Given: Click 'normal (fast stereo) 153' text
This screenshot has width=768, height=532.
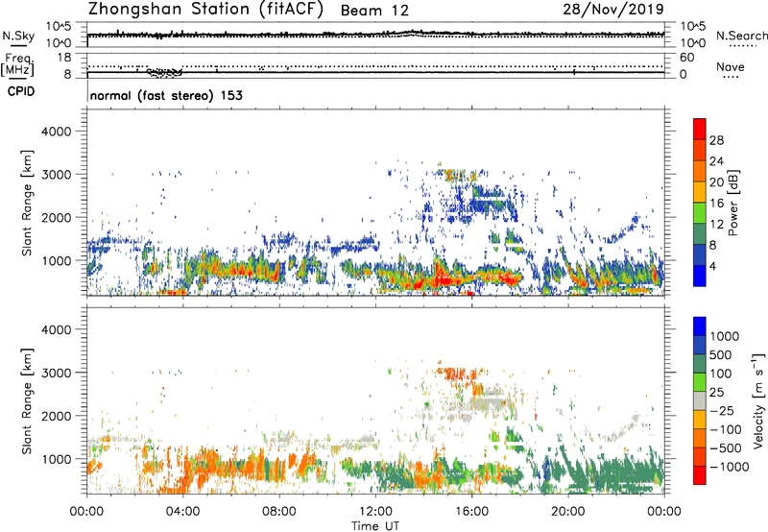Looking at the screenshot, I should click(166, 95).
